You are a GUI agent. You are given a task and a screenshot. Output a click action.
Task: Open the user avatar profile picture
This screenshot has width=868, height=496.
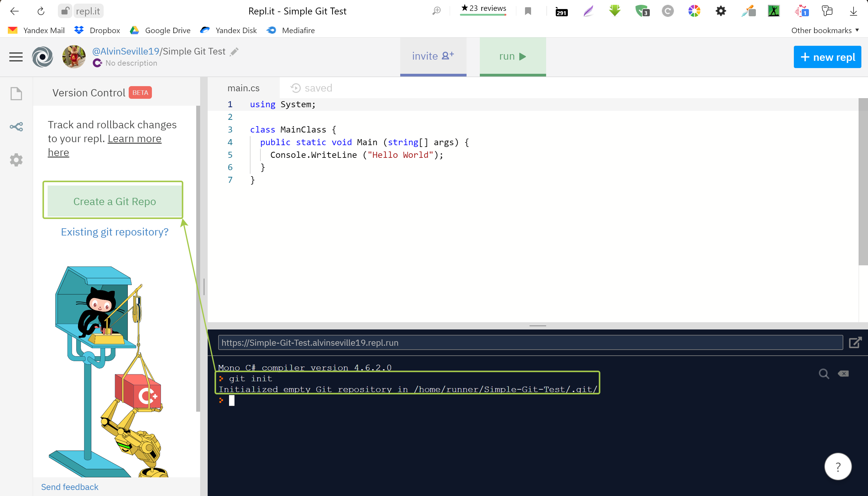pyautogui.click(x=74, y=57)
